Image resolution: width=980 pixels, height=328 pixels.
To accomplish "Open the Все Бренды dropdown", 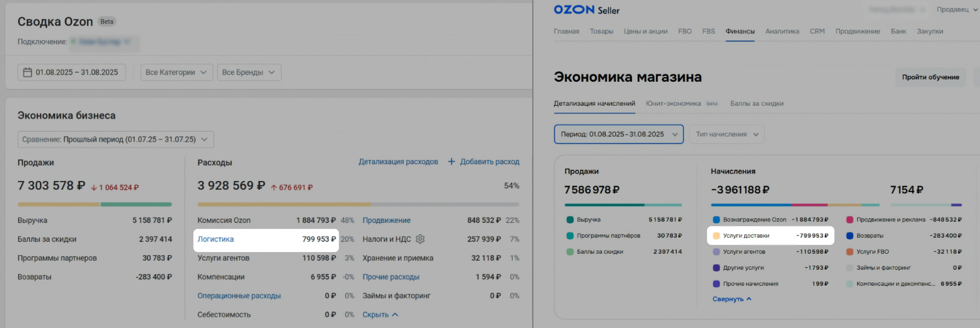I will 249,72.
